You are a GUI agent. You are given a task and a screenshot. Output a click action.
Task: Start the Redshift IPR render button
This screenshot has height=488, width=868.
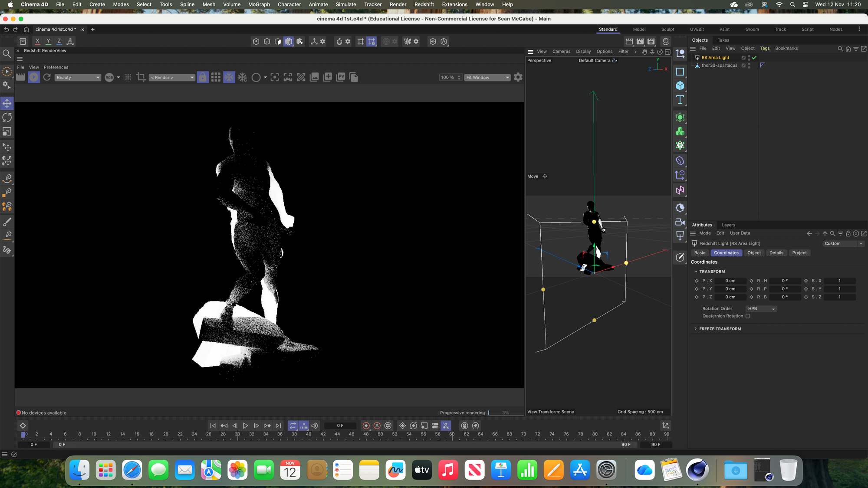pos(34,77)
